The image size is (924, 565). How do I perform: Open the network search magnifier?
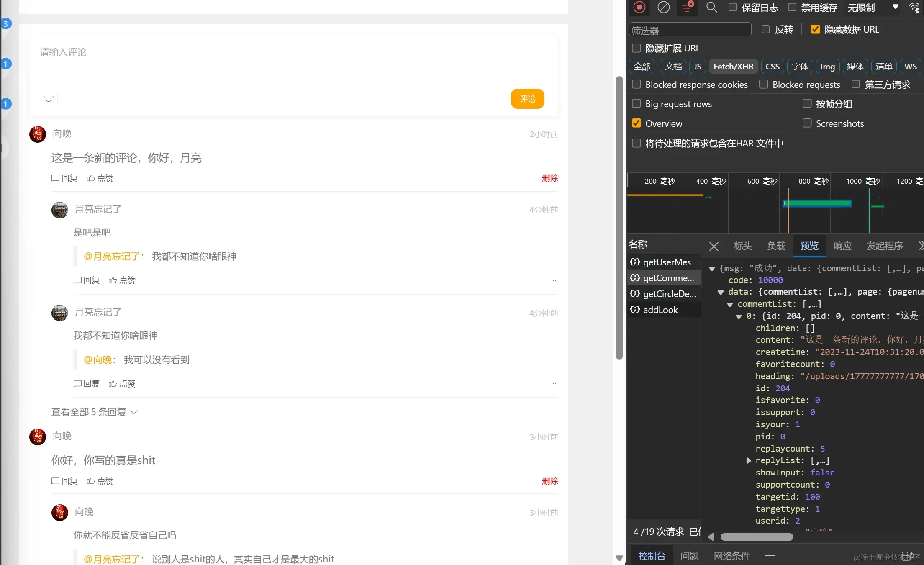click(x=711, y=7)
